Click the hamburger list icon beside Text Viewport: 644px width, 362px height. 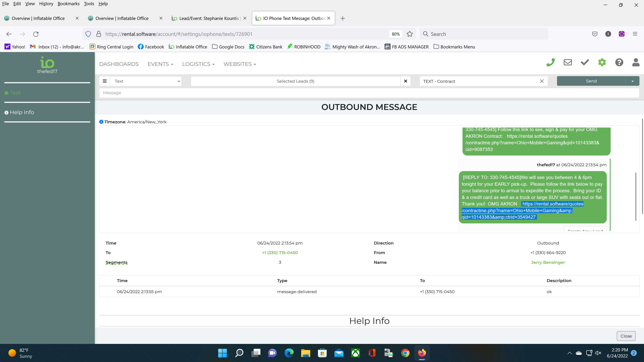tap(105, 81)
